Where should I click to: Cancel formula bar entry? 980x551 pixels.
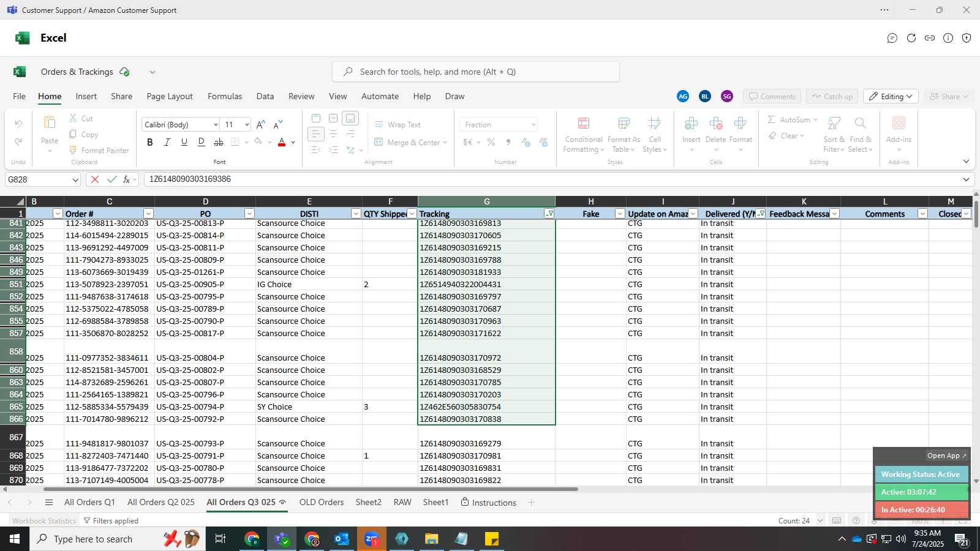tap(94, 179)
